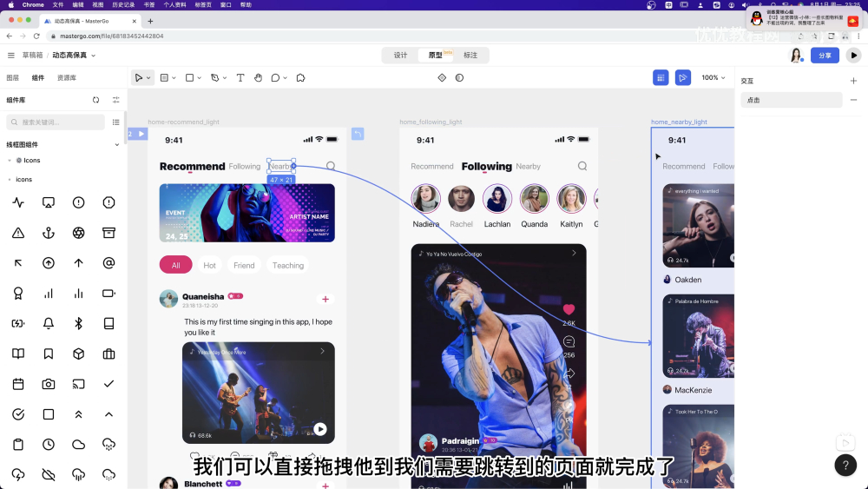The height and width of the screenshot is (489, 868).
Task: Select the at-sign icon
Action: [x=109, y=263]
